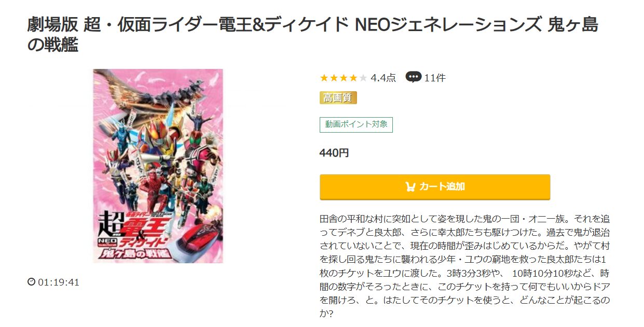The image size is (644, 327).
Task: Click the first gold rating star
Action: (x=324, y=78)
